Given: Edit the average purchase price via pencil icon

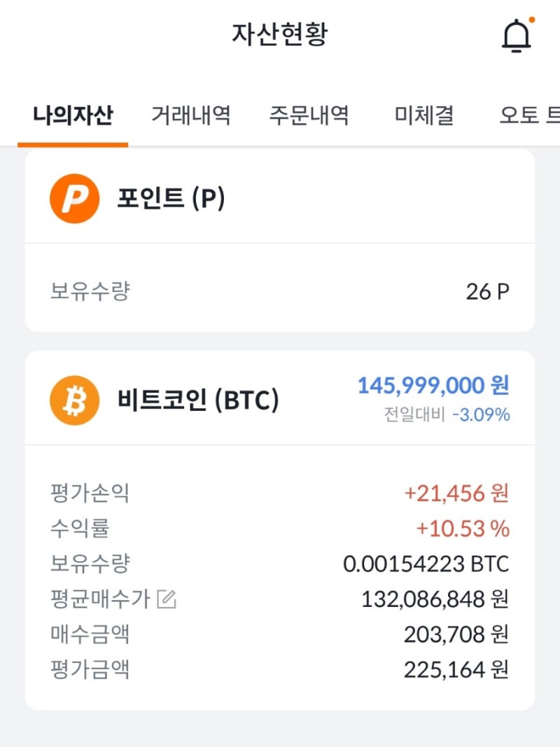Looking at the screenshot, I should (168, 599).
